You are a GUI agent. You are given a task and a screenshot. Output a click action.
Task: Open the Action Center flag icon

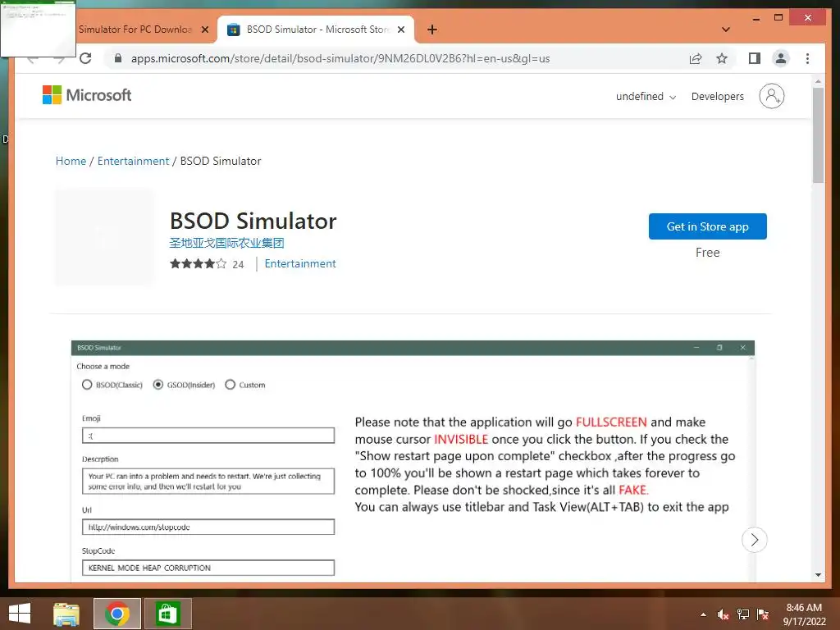(763, 614)
